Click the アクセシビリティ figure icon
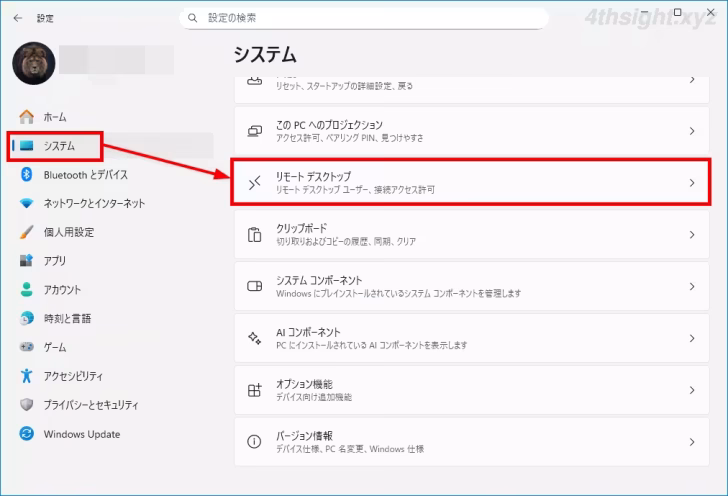Viewport: 728px width, 496px height. [x=27, y=376]
